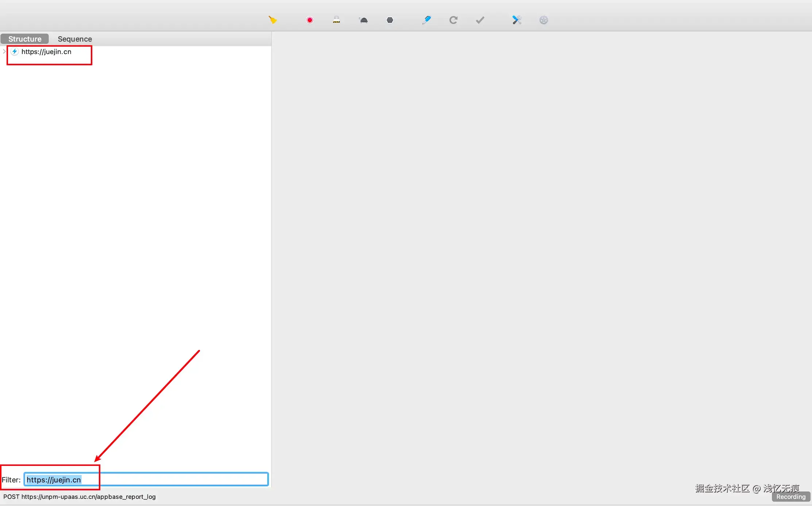Click the Filter: label

pyautogui.click(x=11, y=480)
